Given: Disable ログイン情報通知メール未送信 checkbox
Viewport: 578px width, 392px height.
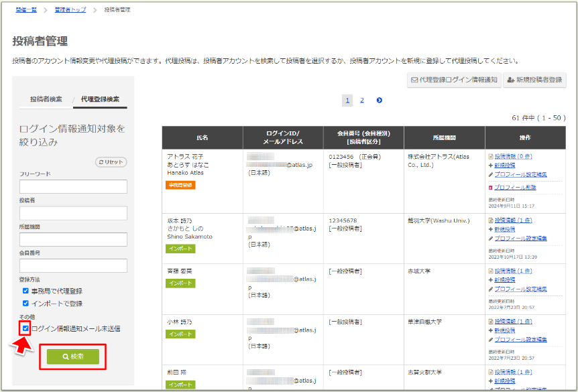Looking at the screenshot, I should click(x=25, y=328).
